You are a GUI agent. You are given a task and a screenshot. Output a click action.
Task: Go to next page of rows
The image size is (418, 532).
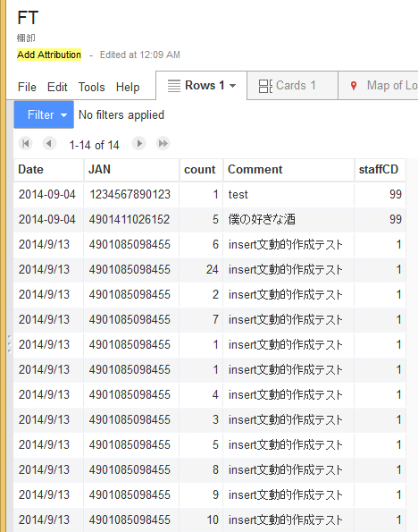tap(139, 144)
